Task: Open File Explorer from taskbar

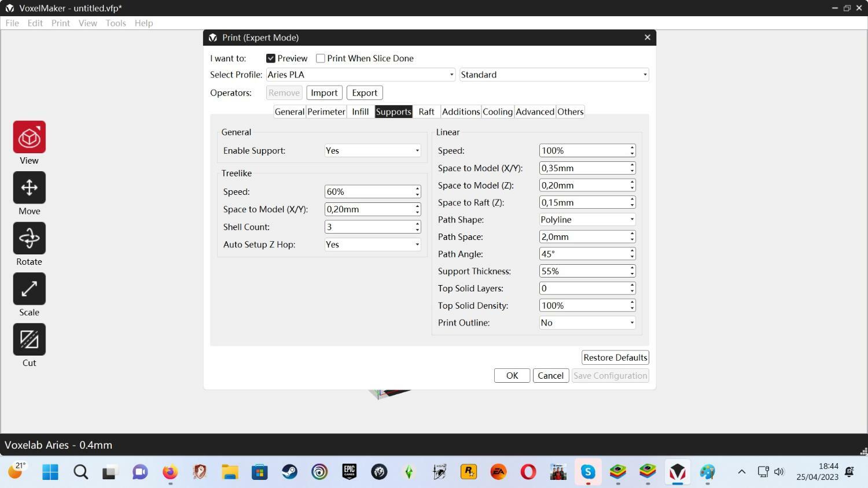Action: [230, 472]
